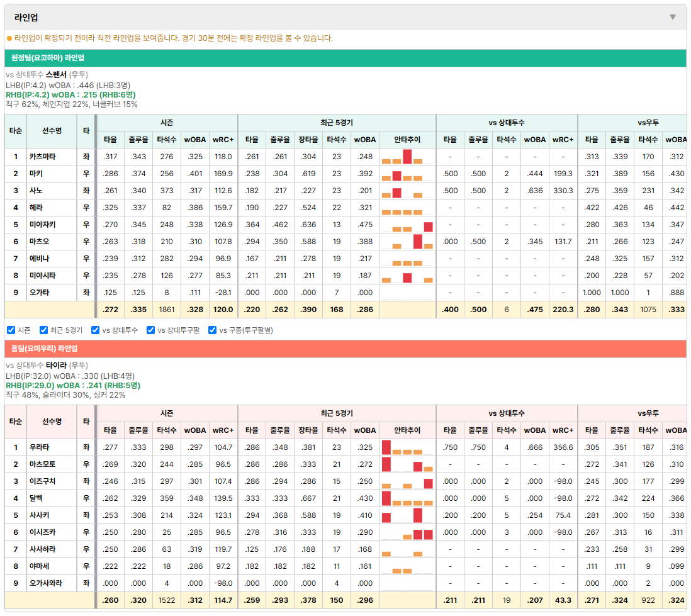The width and height of the screenshot is (691, 616).
Task: Toggle the 시즌 checkbox
Action: (11, 330)
